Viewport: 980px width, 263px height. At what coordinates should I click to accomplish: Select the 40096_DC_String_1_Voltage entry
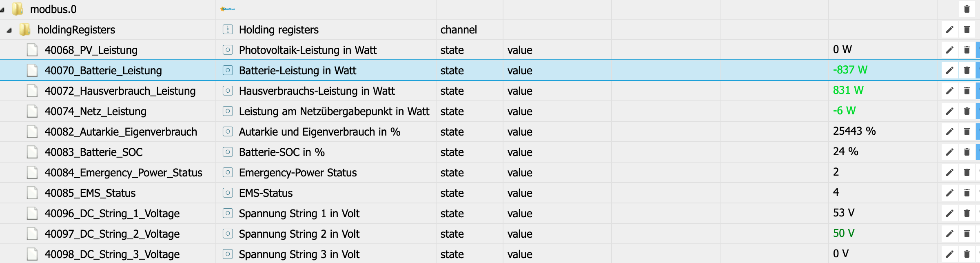(x=112, y=213)
